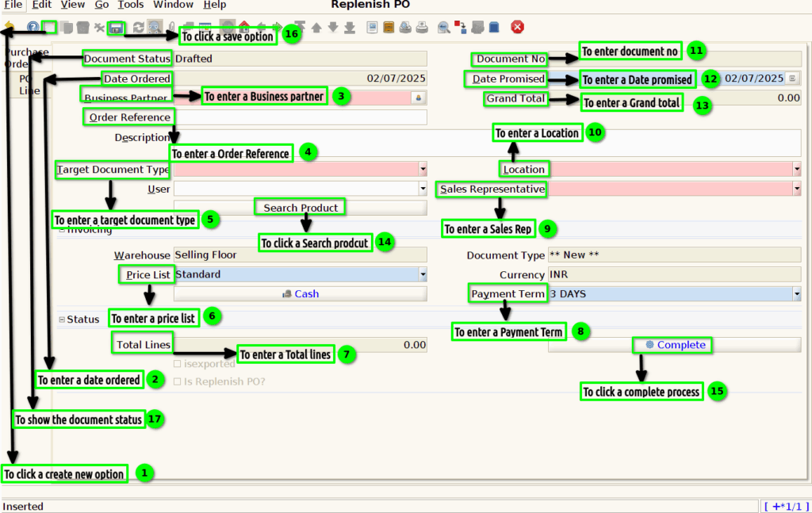Click the Home menu icon
Screen dimensions: 812x513
click(244, 26)
